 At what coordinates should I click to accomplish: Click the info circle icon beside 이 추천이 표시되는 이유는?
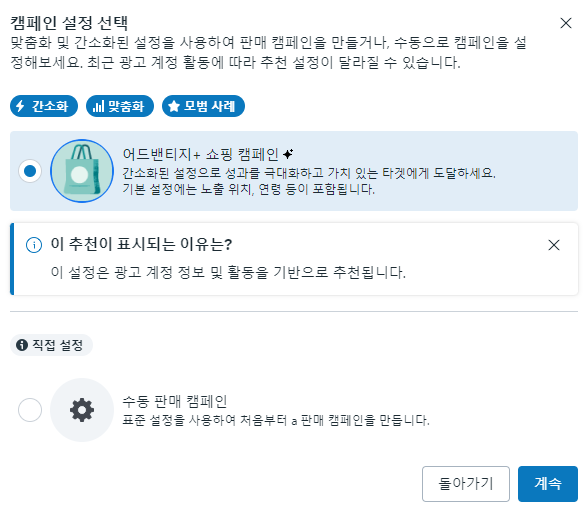(x=34, y=245)
